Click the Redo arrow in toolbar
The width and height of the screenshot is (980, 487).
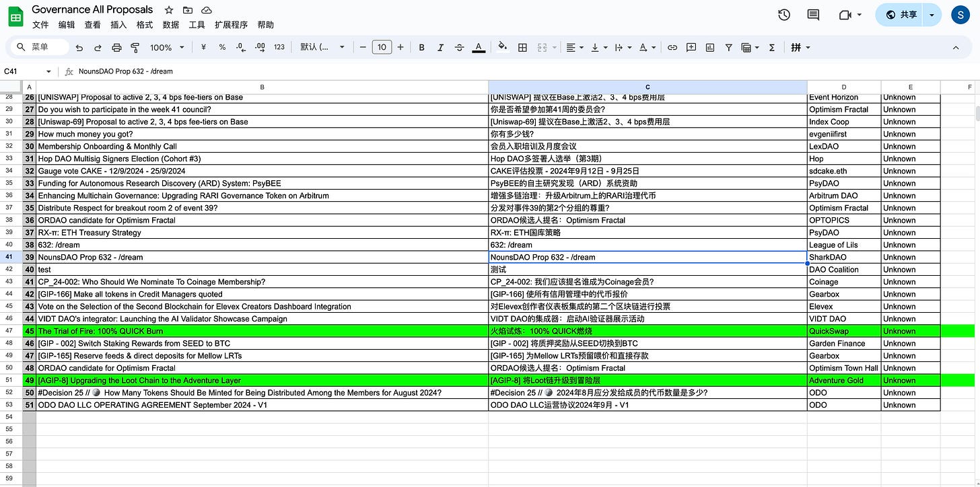click(x=98, y=48)
